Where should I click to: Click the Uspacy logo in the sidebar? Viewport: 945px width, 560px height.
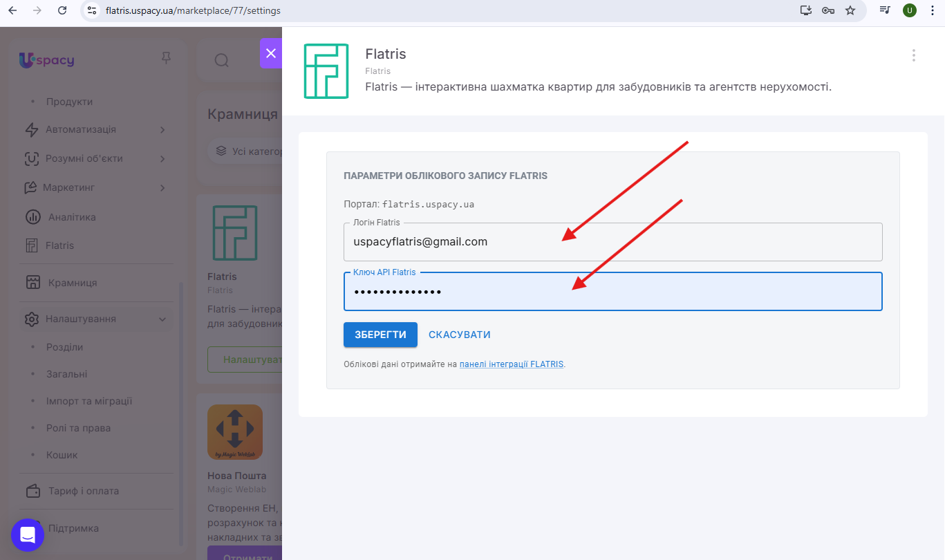point(46,60)
